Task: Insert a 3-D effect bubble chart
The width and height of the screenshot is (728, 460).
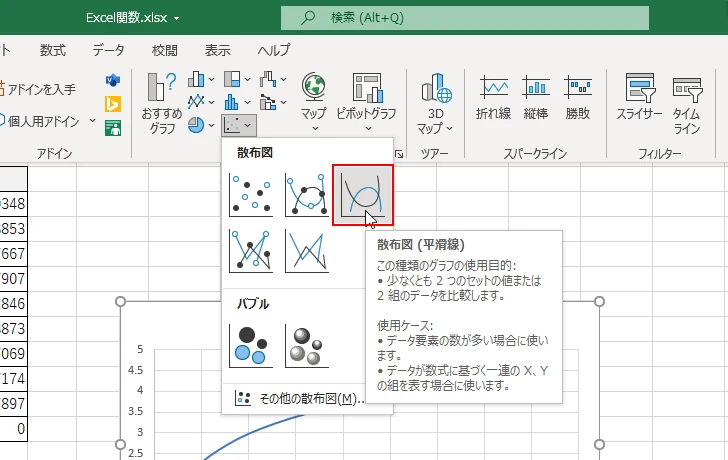Action: pyautogui.click(x=306, y=346)
